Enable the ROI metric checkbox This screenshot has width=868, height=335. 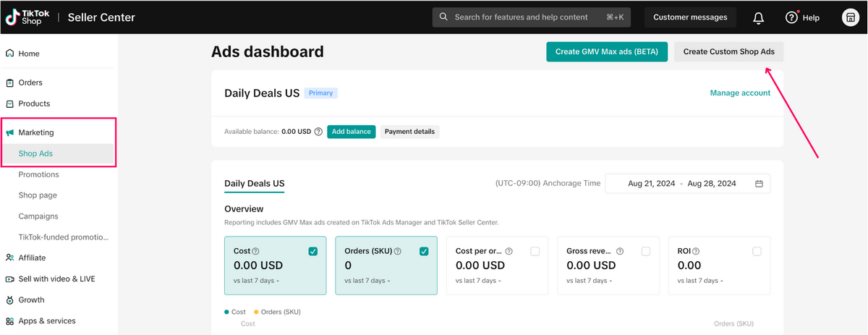tap(757, 251)
